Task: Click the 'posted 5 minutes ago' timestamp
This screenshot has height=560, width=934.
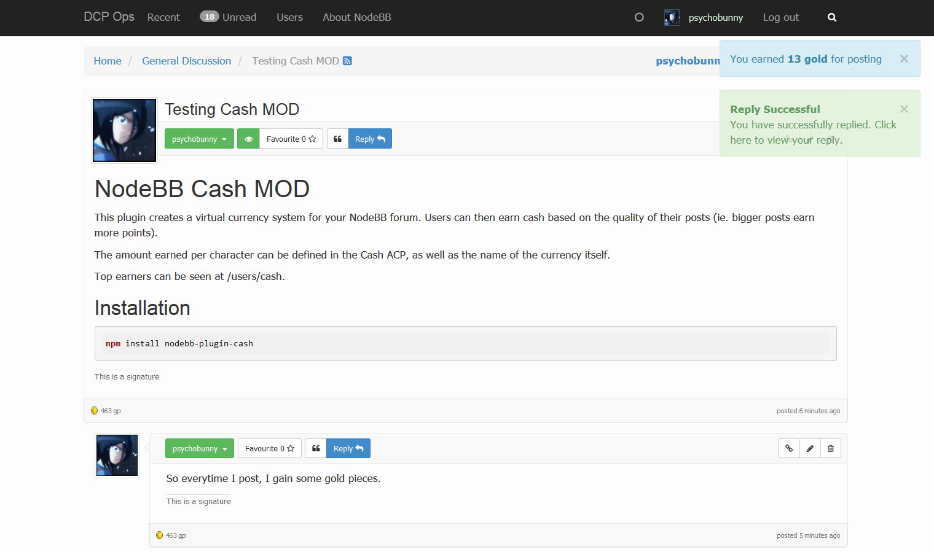Action: tap(808, 535)
